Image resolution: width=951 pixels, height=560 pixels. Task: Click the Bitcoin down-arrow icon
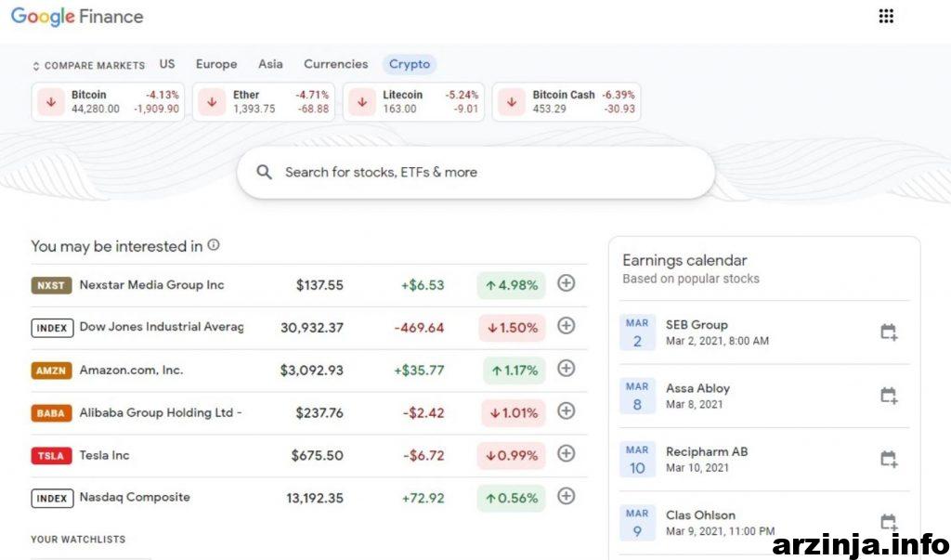51,102
